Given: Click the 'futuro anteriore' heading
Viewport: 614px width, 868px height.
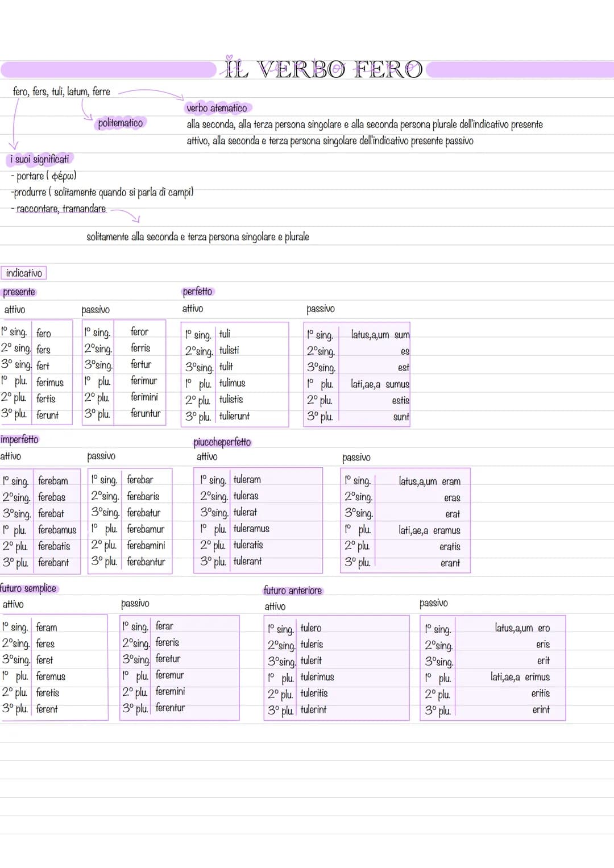Looking at the screenshot, I should [x=293, y=591].
